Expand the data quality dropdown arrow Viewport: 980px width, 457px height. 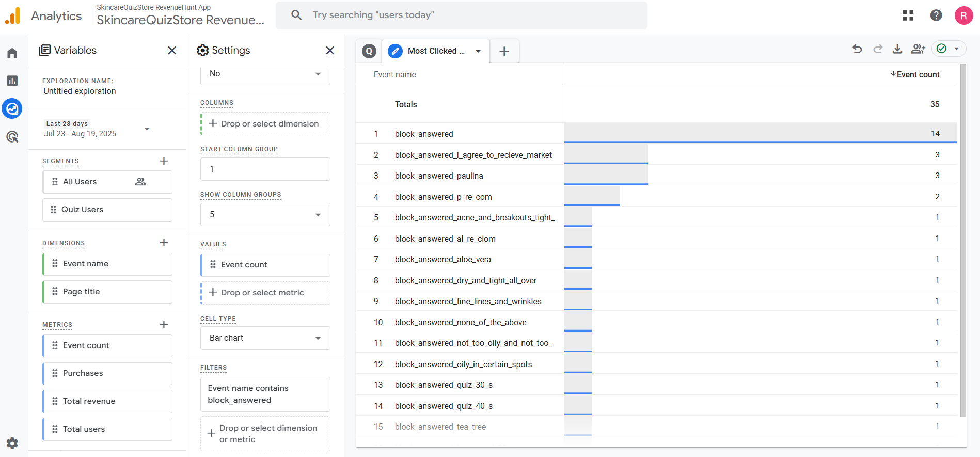click(957, 49)
